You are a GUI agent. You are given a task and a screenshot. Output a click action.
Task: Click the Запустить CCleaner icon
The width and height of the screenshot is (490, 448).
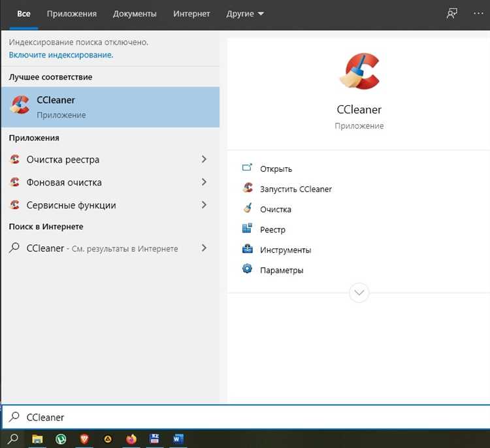point(248,188)
